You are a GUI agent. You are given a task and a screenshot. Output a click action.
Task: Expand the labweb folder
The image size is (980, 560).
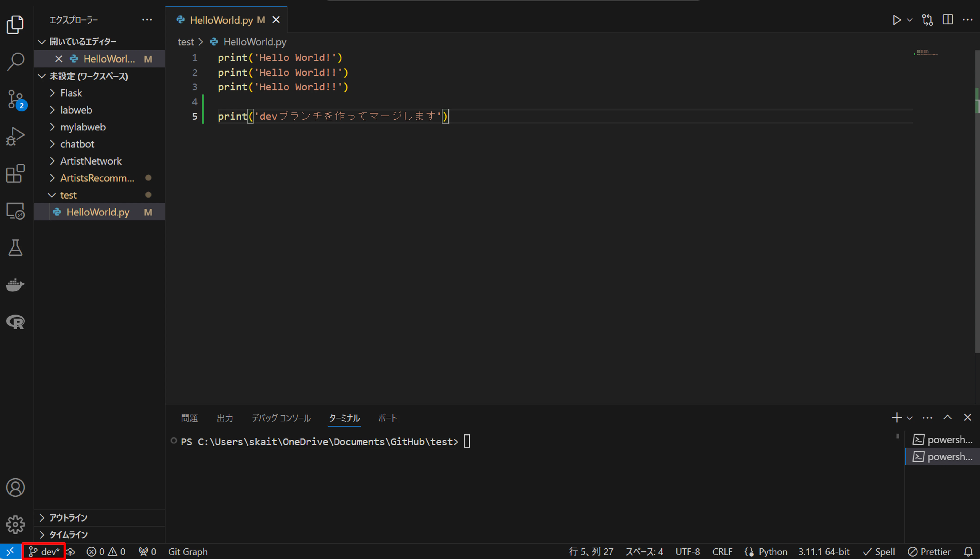99,110
